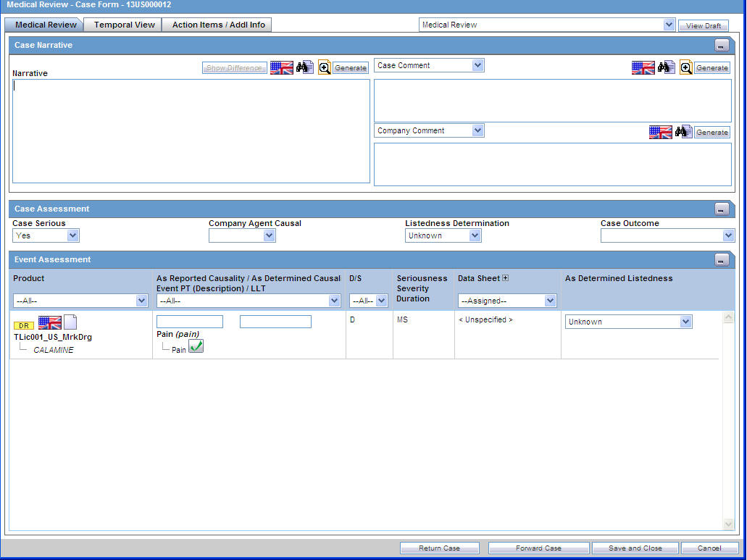Click the Company Comment language flag icon

(x=660, y=132)
